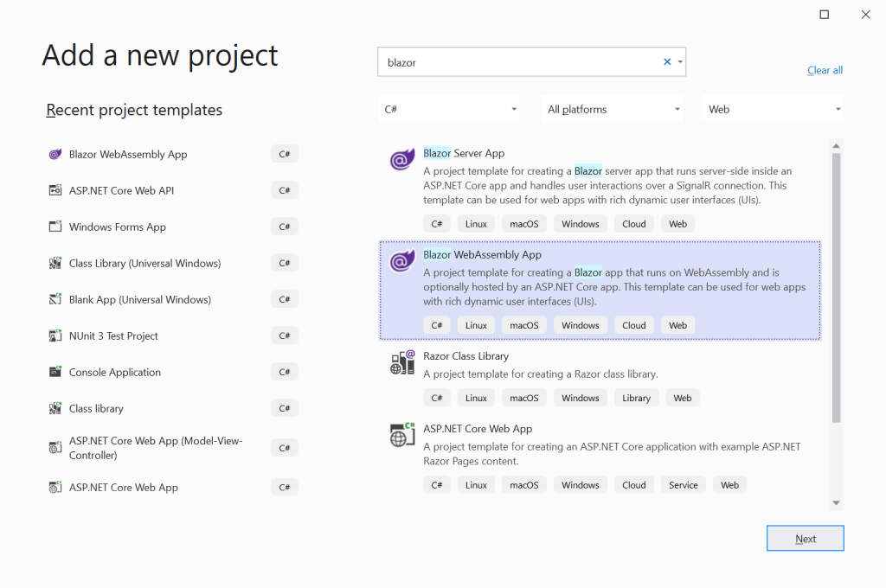The image size is (886, 588).
Task: Select the Windows Forms App template icon
Action: [55, 226]
